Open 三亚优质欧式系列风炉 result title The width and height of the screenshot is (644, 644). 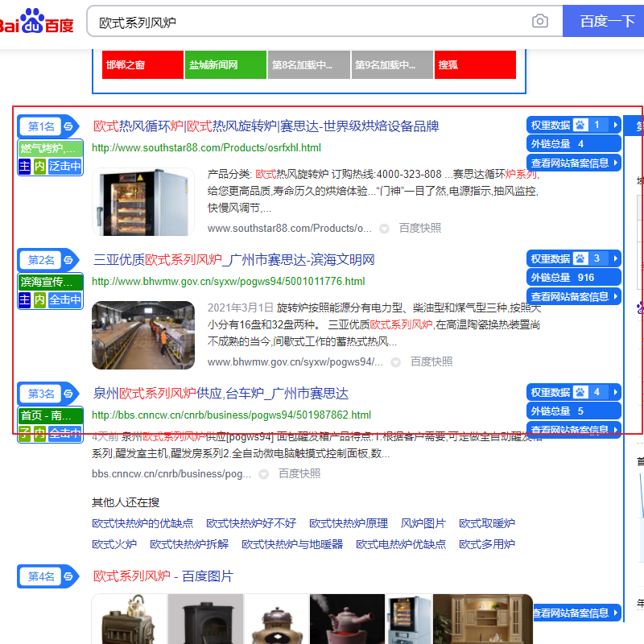233,259
